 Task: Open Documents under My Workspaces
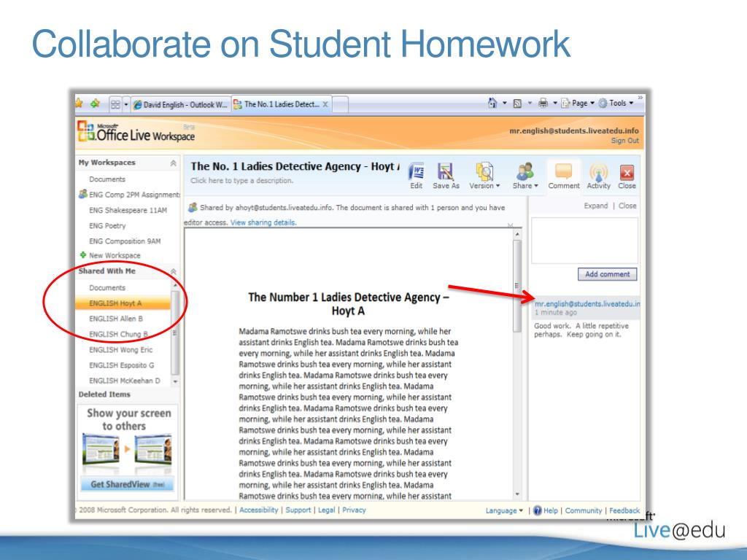107,179
